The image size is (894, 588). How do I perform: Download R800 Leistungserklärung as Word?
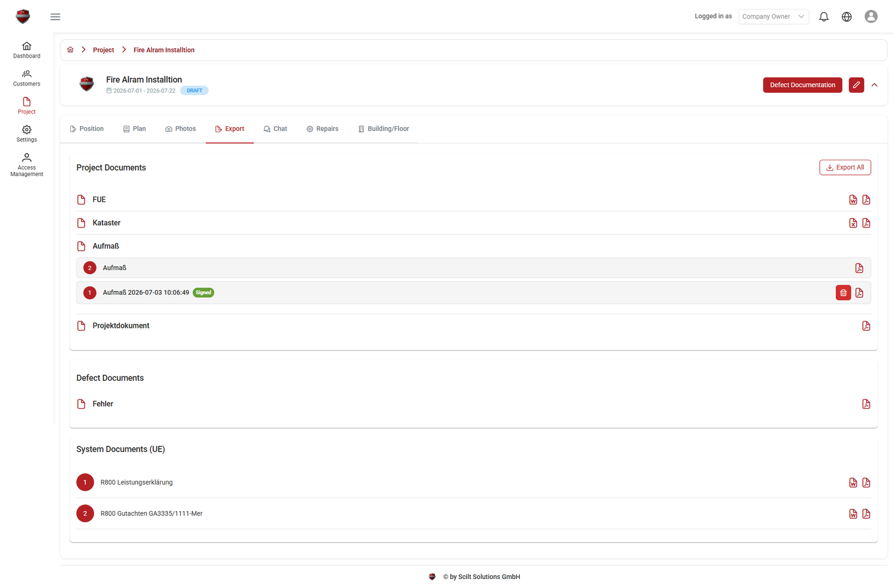853,483
